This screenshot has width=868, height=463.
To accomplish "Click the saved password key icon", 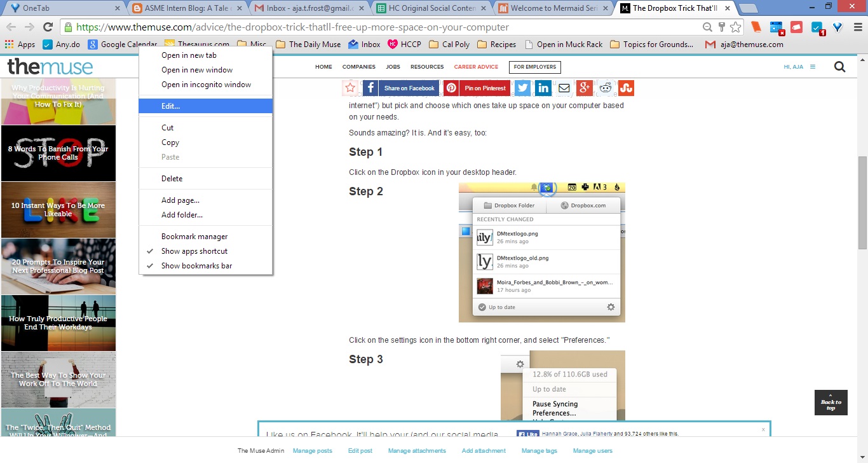I will click(721, 27).
